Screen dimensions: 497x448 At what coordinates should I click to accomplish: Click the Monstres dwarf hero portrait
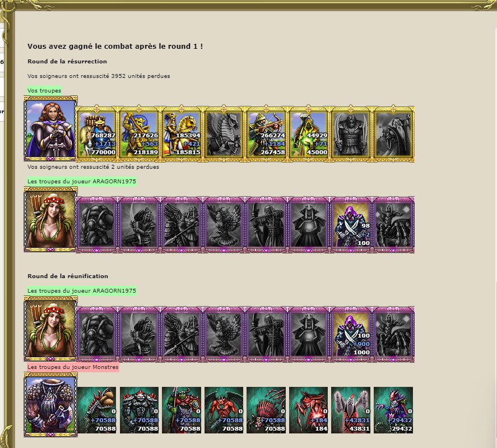tap(51, 405)
